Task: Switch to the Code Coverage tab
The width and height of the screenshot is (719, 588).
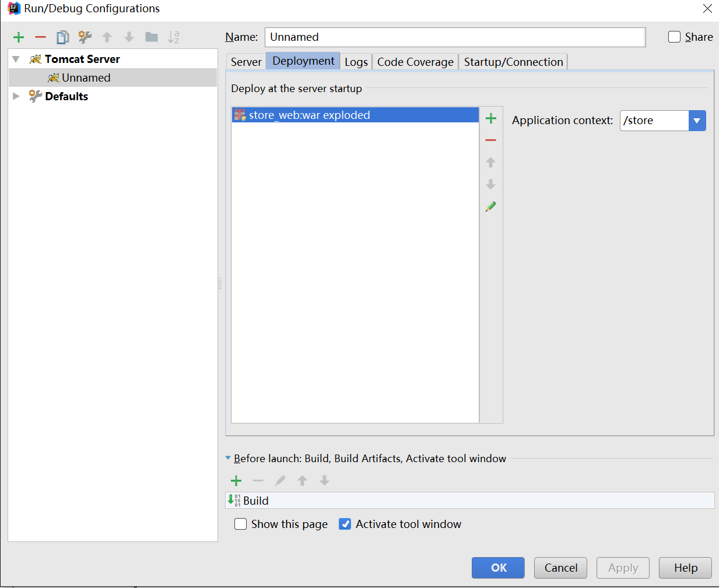Action: point(415,62)
